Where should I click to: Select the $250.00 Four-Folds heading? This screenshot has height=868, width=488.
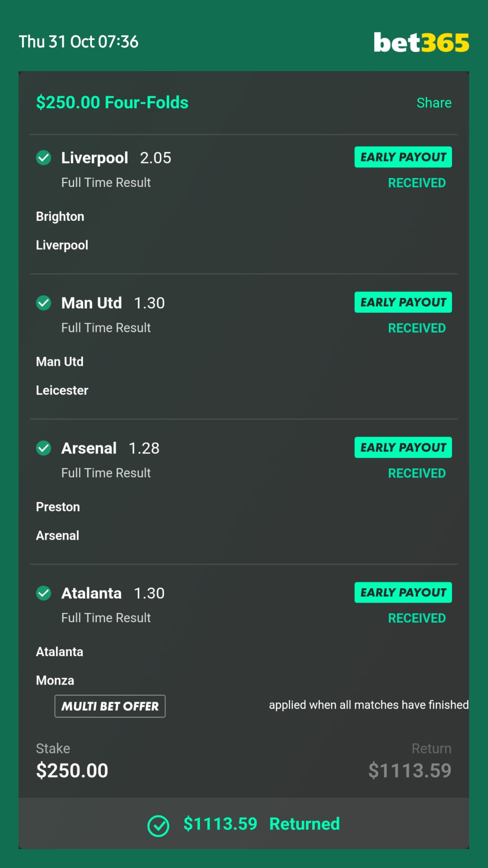[x=112, y=103]
